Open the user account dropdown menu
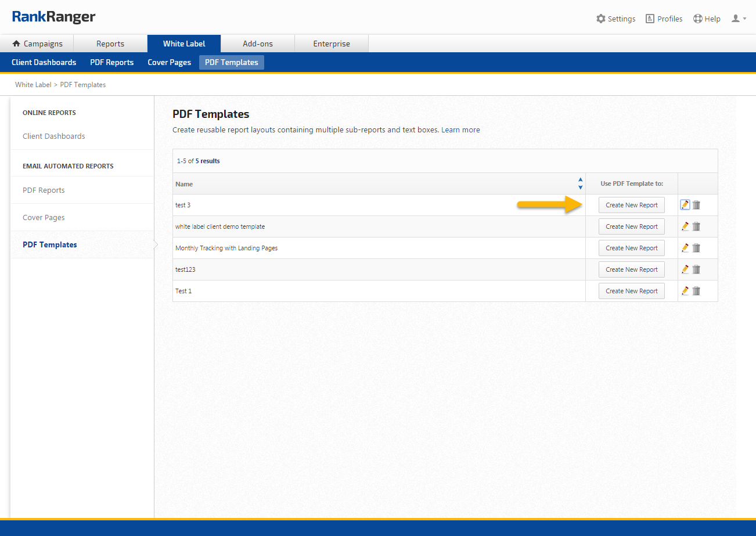 point(739,19)
